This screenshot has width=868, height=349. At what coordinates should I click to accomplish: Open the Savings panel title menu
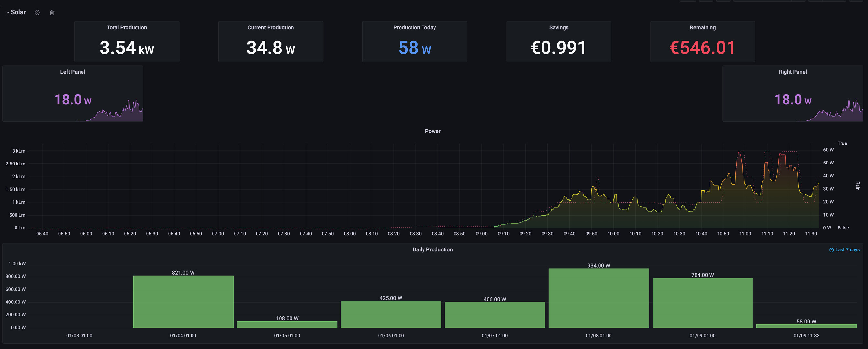pos(559,27)
